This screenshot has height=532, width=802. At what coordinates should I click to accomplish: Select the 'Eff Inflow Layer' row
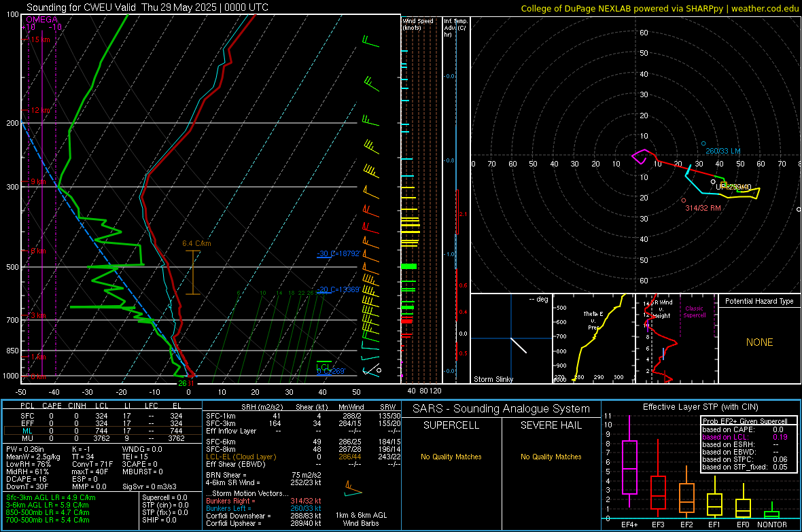coord(303,431)
